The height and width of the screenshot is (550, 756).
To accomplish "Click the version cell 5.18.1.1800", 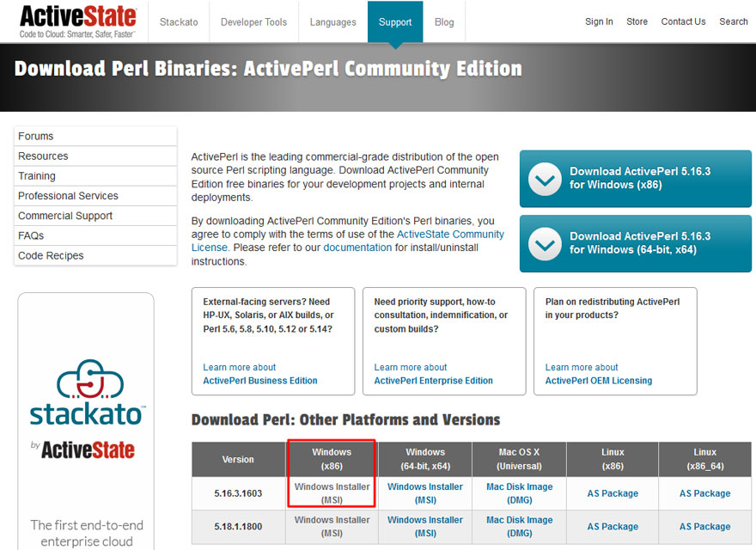I will [238, 527].
